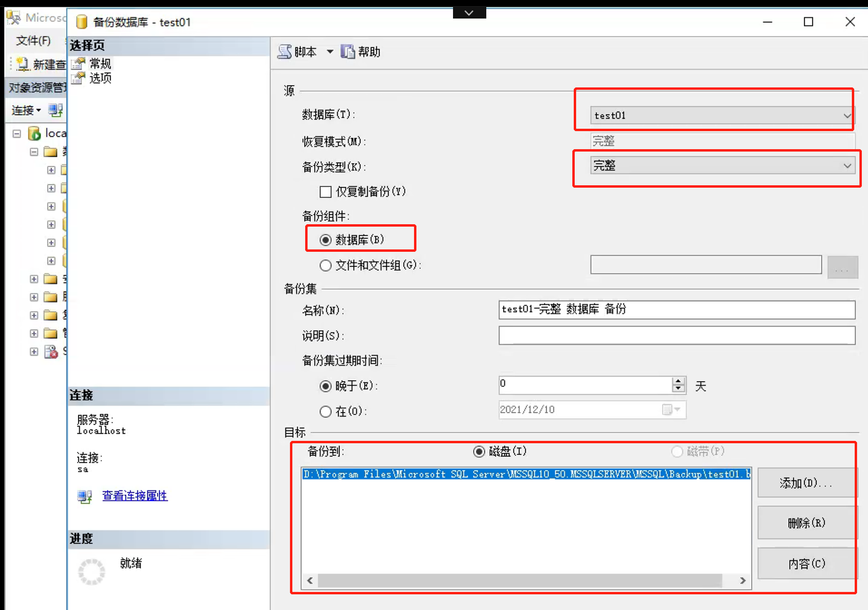Image resolution: width=868 pixels, height=610 pixels.
Task: Click the 说明(S) description field
Action: coord(677,335)
